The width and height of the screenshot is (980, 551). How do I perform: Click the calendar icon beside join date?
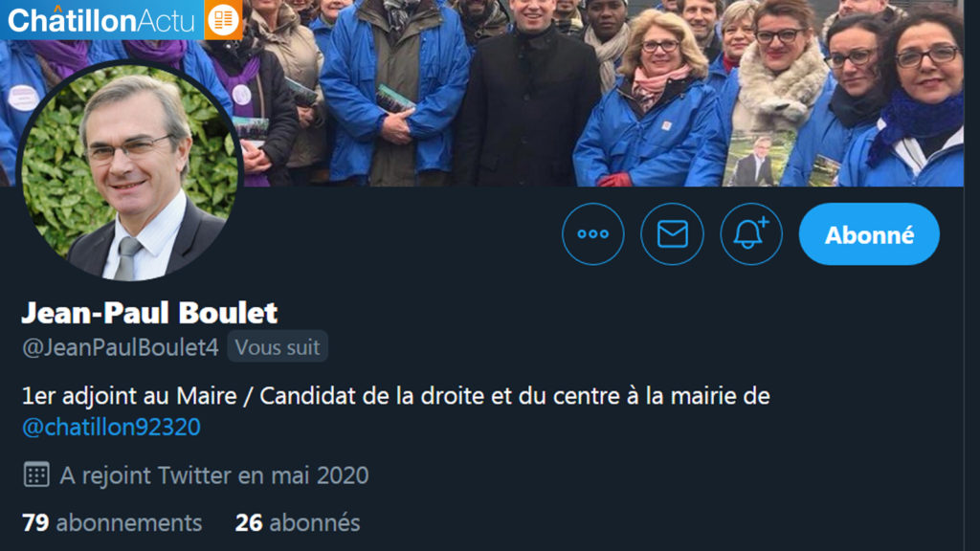tap(36, 474)
